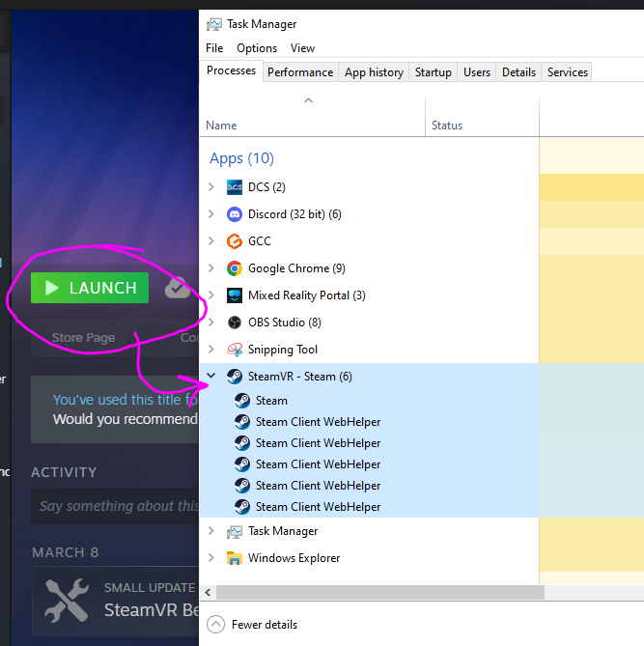The image size is (644, 646).
Task: Switch to the Performance tab
Action: tap(300, 72)
